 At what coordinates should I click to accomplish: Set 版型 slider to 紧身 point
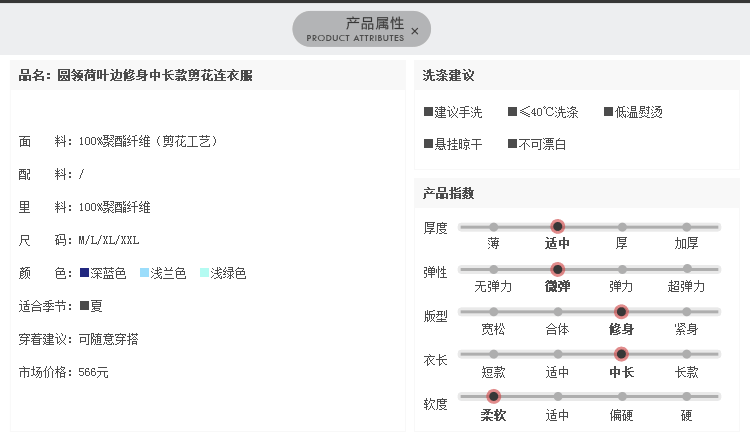(x=686, y=312)
